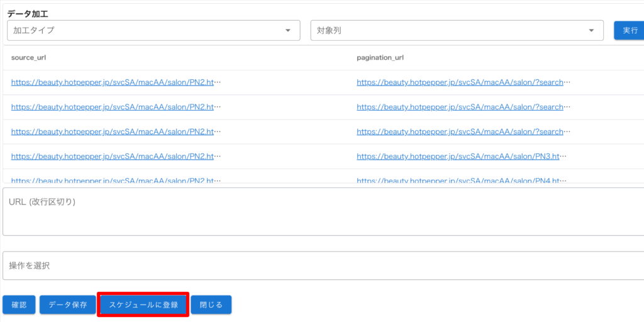
Task: Click the データ保存 button
Action: [x=68, y=305]
